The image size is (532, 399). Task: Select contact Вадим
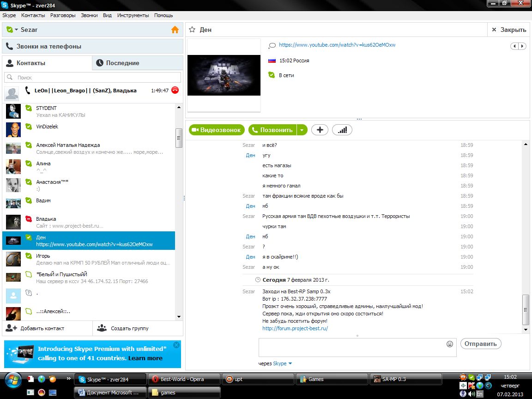(89, 204)
